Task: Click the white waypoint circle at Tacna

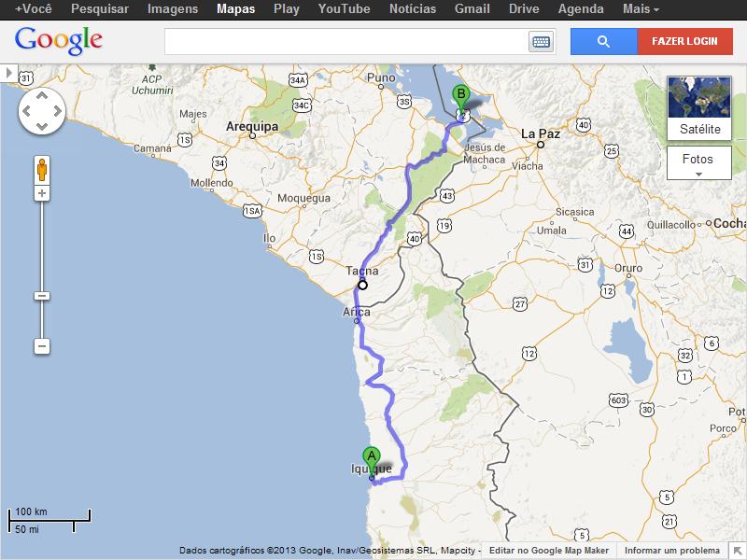Action: pos(362,286)
